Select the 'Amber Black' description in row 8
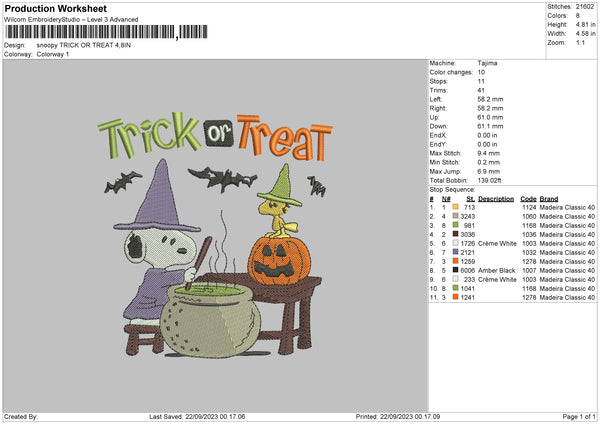This screenshot has width=600, height=424. [497, 271]
